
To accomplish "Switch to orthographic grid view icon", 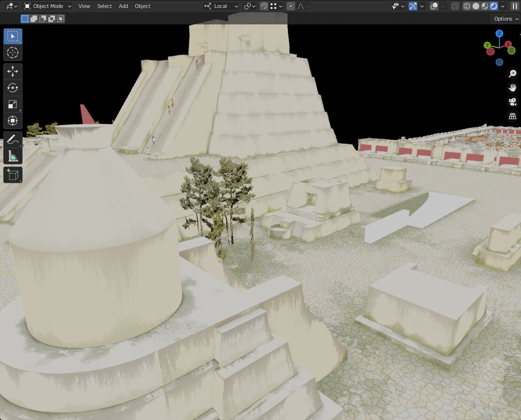I will coord(513,116).
